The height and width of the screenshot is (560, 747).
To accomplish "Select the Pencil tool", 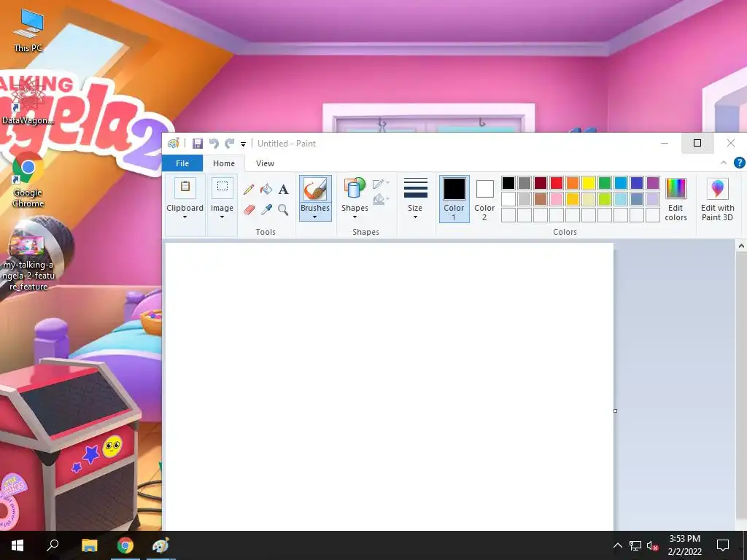I will click(x=248, y=190).
